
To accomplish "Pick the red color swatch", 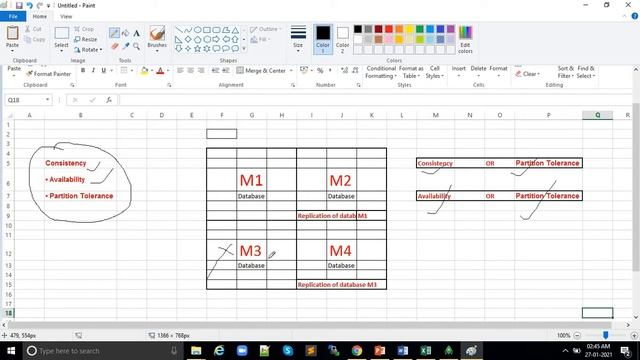I will pyautogui.click(x=389, y=29).
